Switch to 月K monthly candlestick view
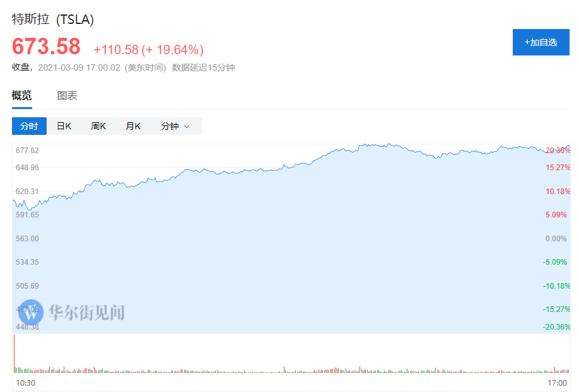 tap(133, 126)
